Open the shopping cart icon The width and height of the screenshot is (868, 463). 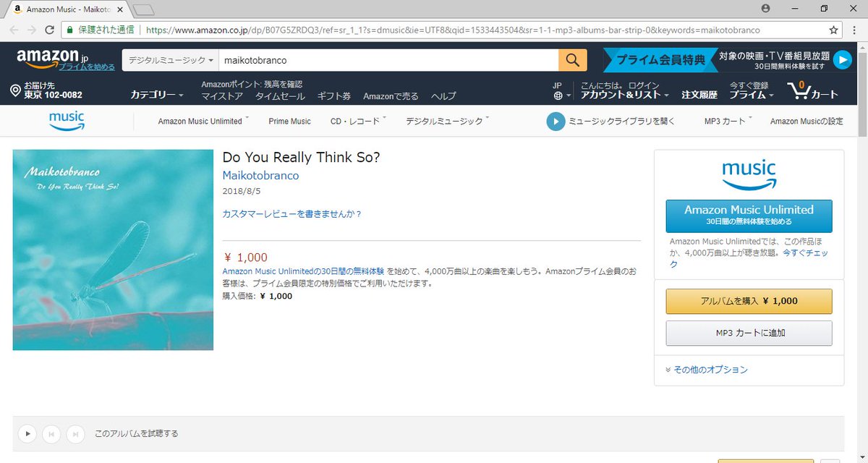pyautogui.click(x=798, y=90)
